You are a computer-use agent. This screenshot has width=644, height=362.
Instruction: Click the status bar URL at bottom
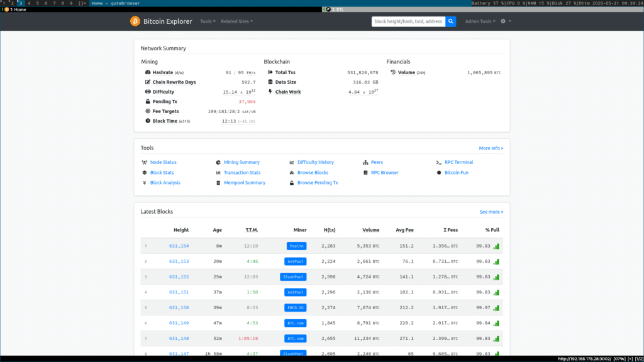(x=584, y=359)
